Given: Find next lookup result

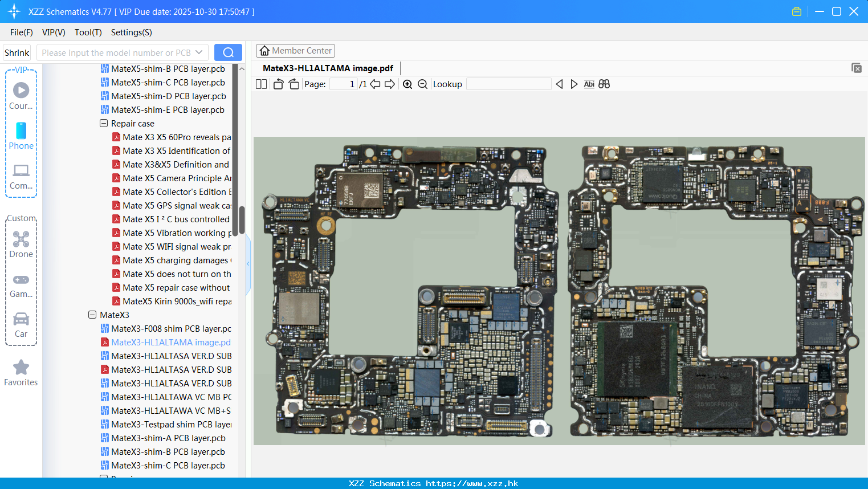Looking at the screenshot, I should [574, 84].
